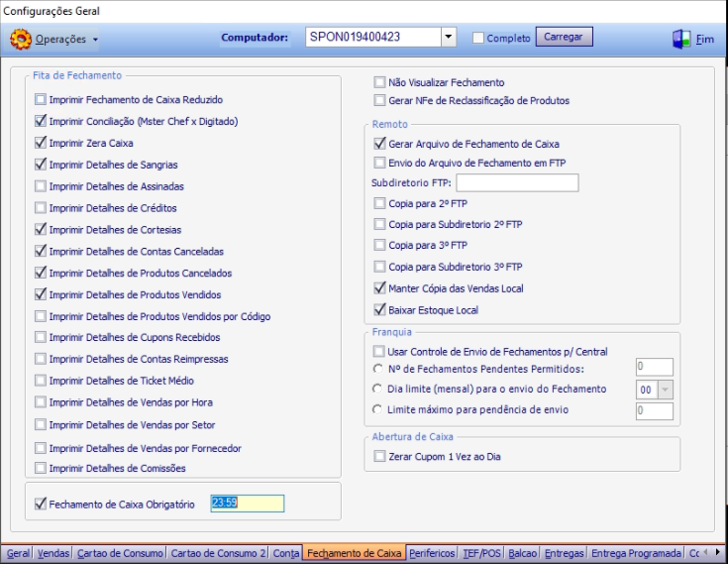This screenshot has height=564, width=728.
Task: Switch to the TEF/POS tab
Action: coord(482,553)
